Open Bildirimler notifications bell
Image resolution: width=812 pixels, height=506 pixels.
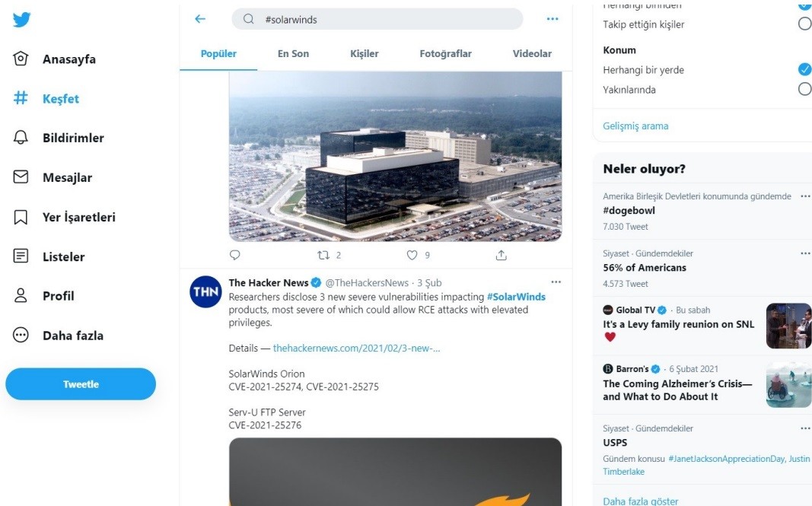(21, 138)
